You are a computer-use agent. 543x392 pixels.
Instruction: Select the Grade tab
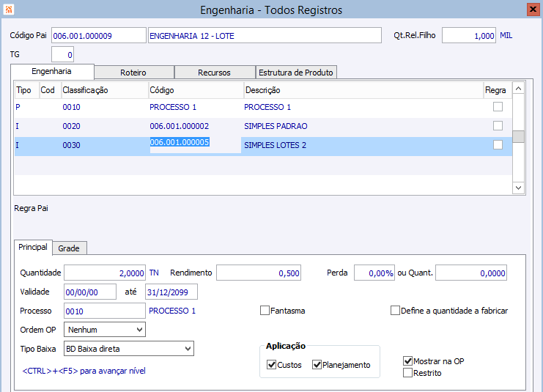[x=69, y=248]
